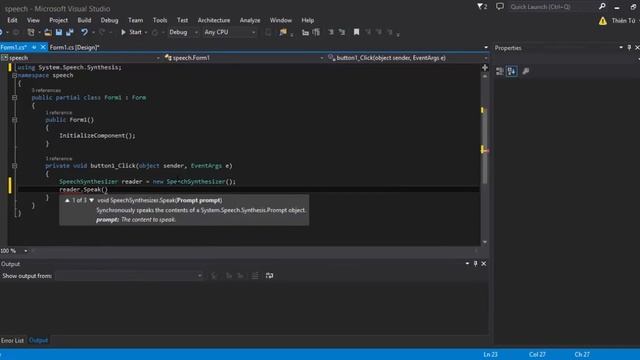Open the Help menu
The width and height of the screenshot is (640, 360).
click(x=308, y=20)
